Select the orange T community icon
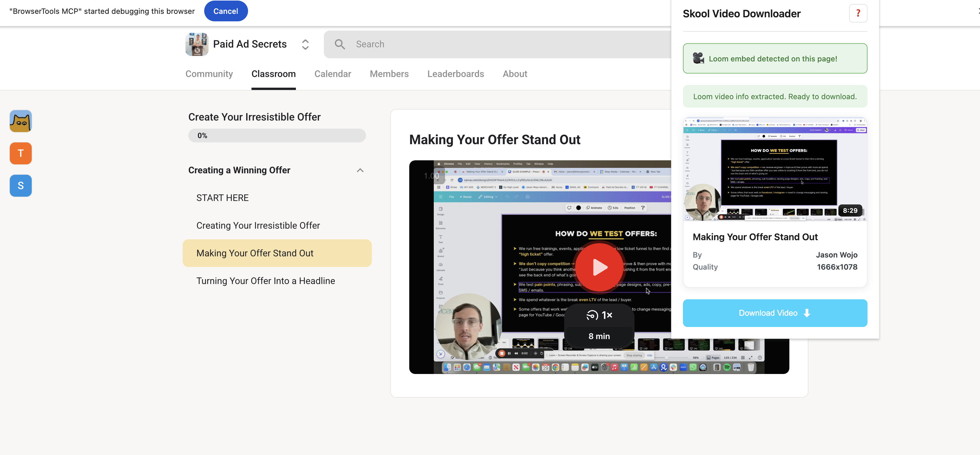980x455 pixels. 20,153
